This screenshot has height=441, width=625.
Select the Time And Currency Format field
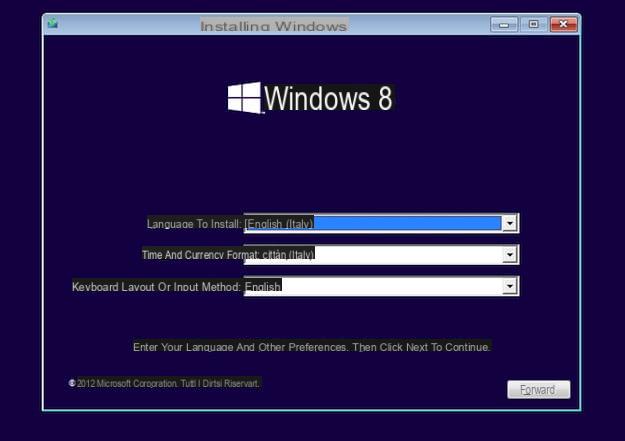point(381,254)
